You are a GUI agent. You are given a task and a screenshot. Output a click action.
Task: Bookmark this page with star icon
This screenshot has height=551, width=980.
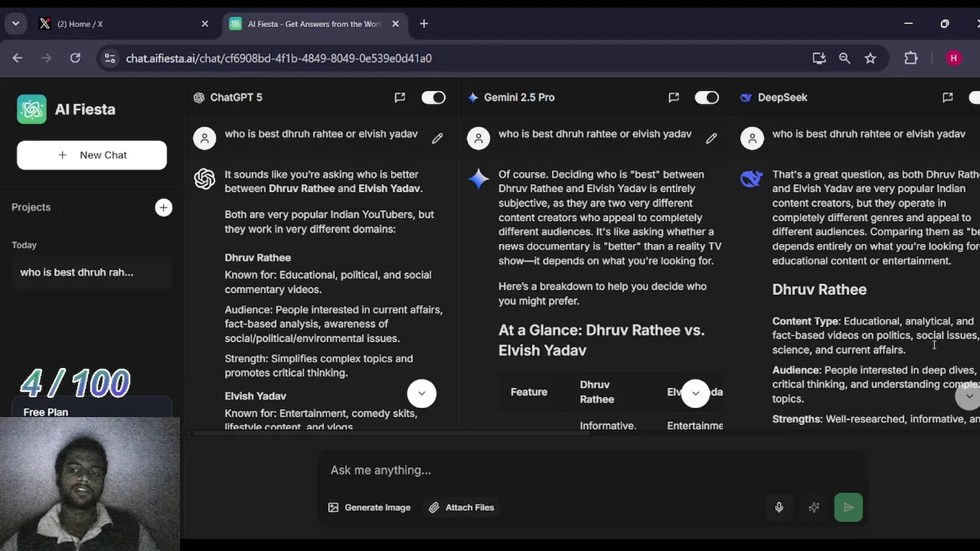coord(871,58)
